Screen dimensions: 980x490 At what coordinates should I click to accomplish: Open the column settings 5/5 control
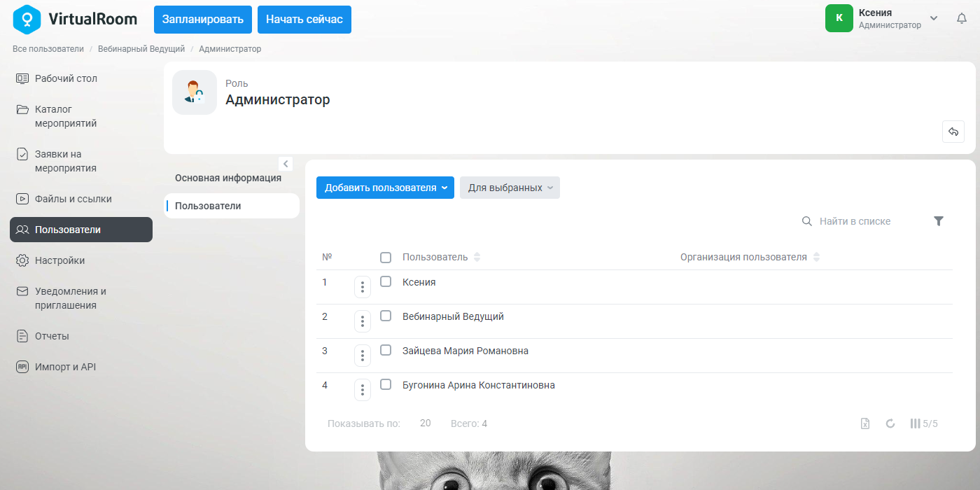pos(923,423)
